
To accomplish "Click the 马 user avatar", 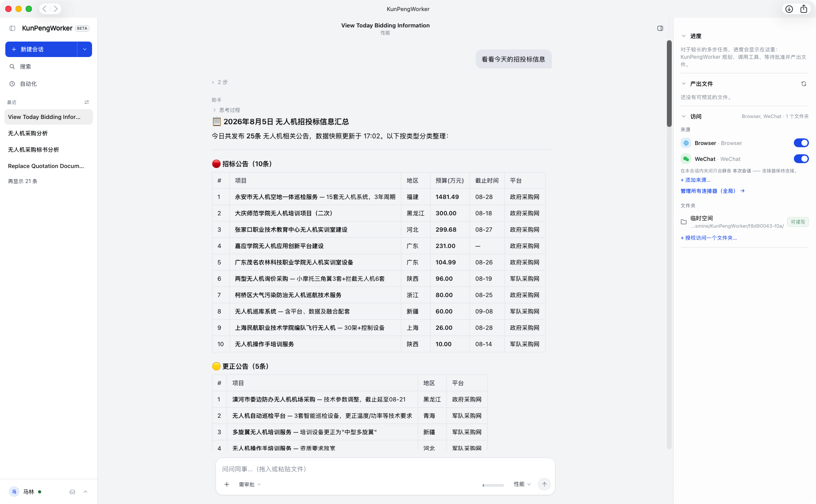I will coord(14,492).
